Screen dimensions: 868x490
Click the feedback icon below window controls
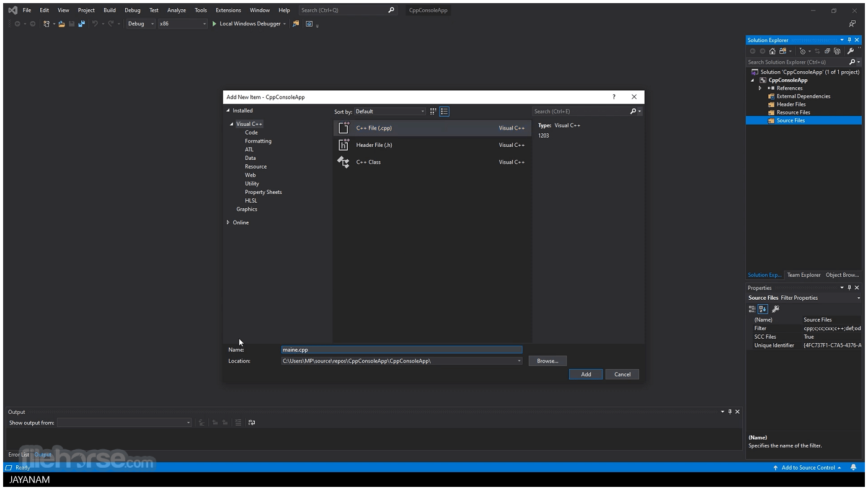[852, 24]
